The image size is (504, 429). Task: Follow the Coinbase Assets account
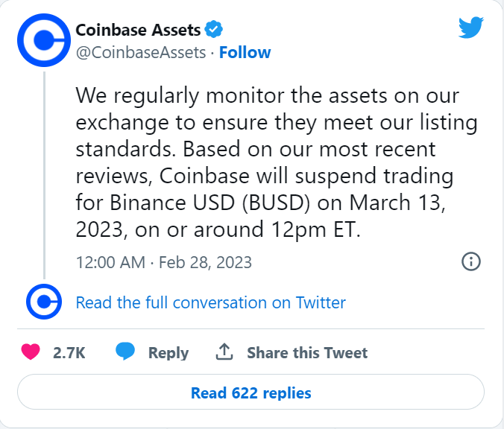coord(245,52)
